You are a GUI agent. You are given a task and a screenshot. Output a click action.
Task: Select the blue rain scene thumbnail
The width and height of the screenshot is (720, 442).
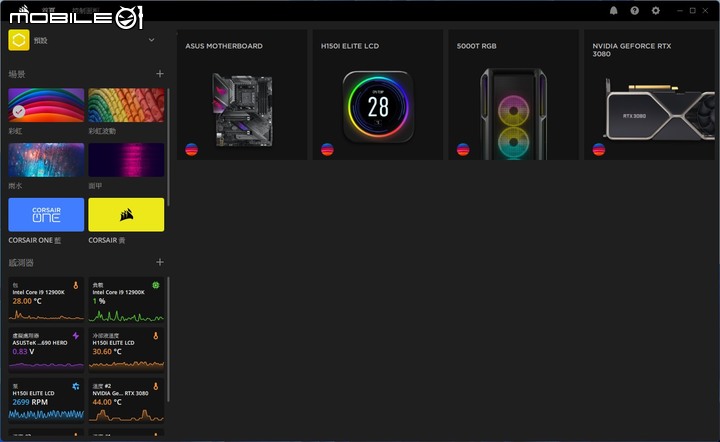click(46, 160)
